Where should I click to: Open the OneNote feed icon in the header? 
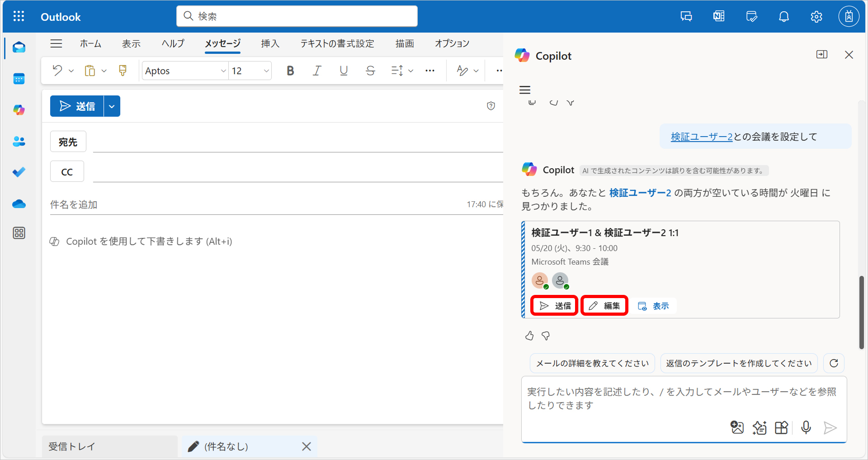[x=719, y=17]
